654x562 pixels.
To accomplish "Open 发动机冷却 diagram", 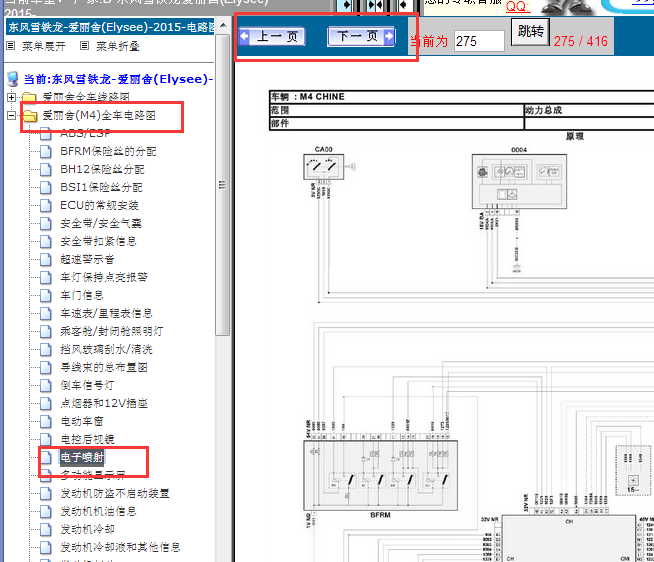I will tap(87, 529).
